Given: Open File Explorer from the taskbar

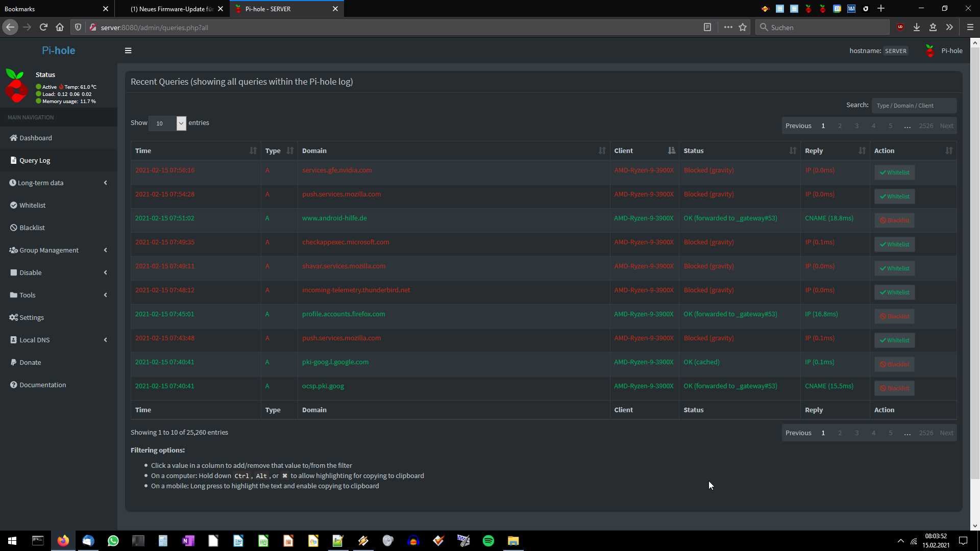Looking at the screenshot, I should point(513,541).
